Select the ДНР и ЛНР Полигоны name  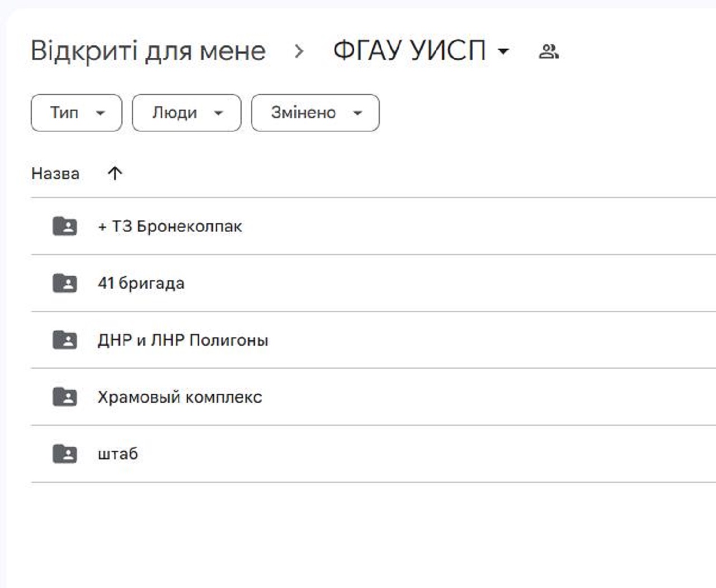(x=183, y=340)
